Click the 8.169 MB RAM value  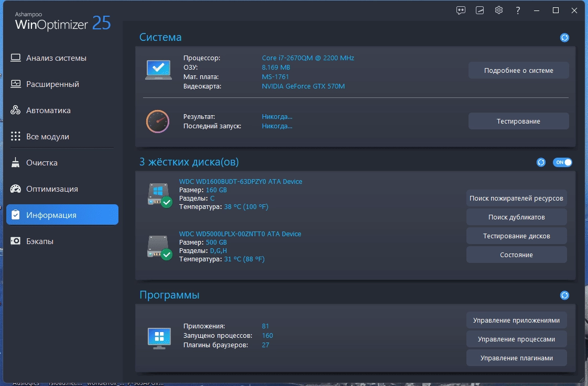(276, 68)
